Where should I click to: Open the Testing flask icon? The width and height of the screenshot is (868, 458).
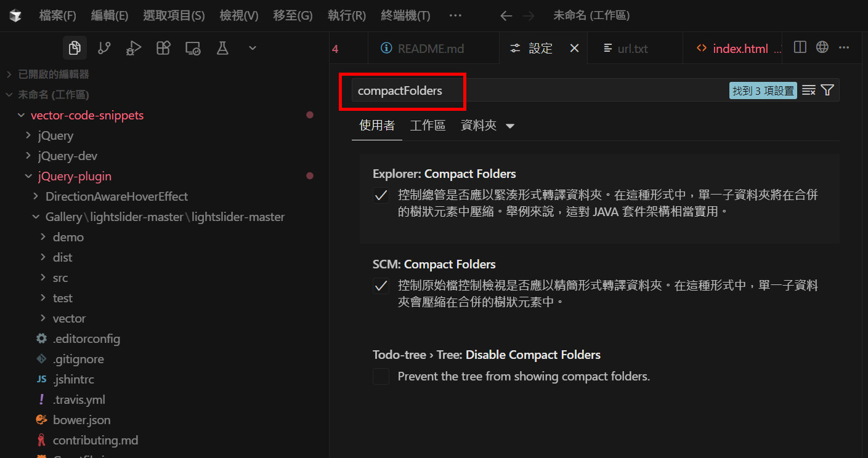click(x=222, y=48)
